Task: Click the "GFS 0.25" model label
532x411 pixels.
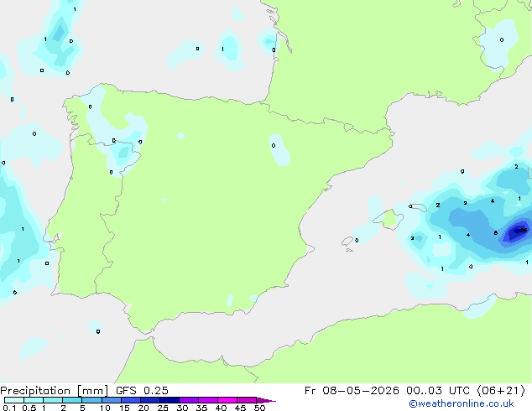Action: pos(142,391)
